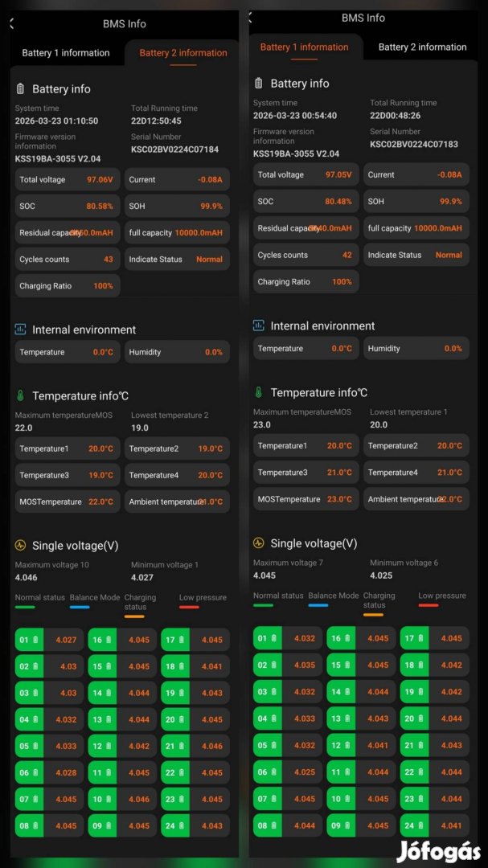Tap the SOC field showing 80.48%

pos(305,202)
